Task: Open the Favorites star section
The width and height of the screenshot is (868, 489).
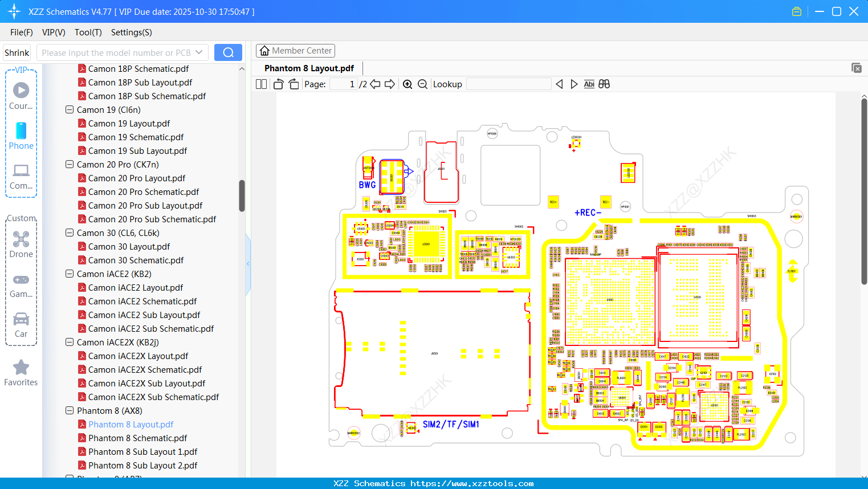Action: tap(21, 373)
